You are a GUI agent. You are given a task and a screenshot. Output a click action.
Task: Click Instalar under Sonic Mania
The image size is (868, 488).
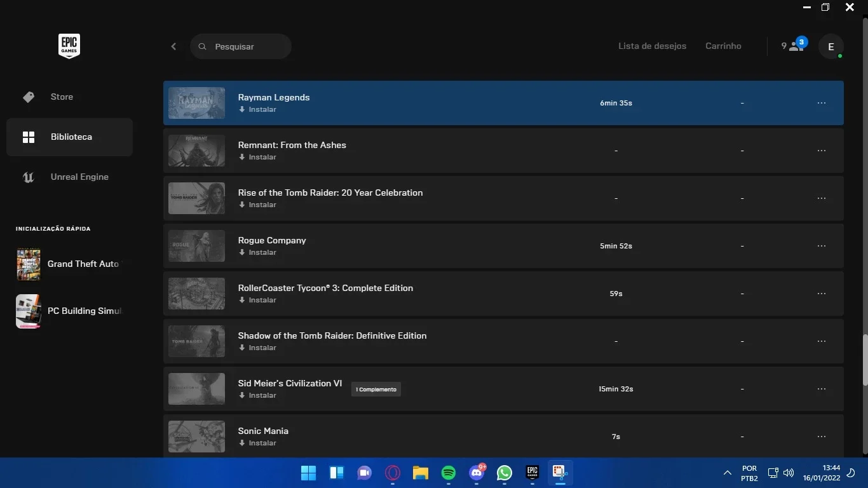257,443
